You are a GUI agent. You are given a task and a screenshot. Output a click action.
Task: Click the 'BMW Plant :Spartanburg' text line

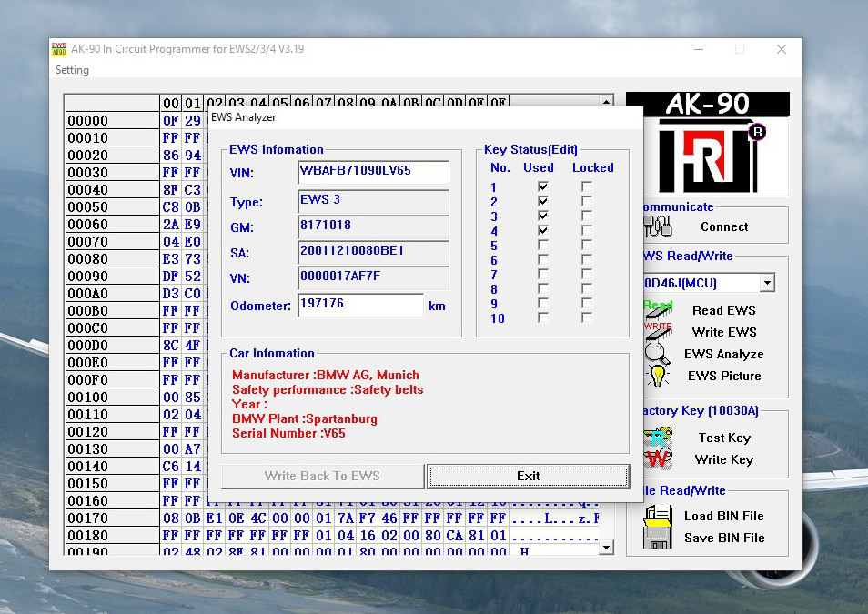(305, 418)
